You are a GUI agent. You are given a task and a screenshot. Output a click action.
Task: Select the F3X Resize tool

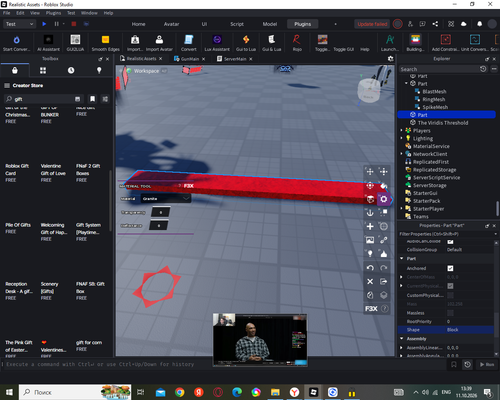click(384, 172)
